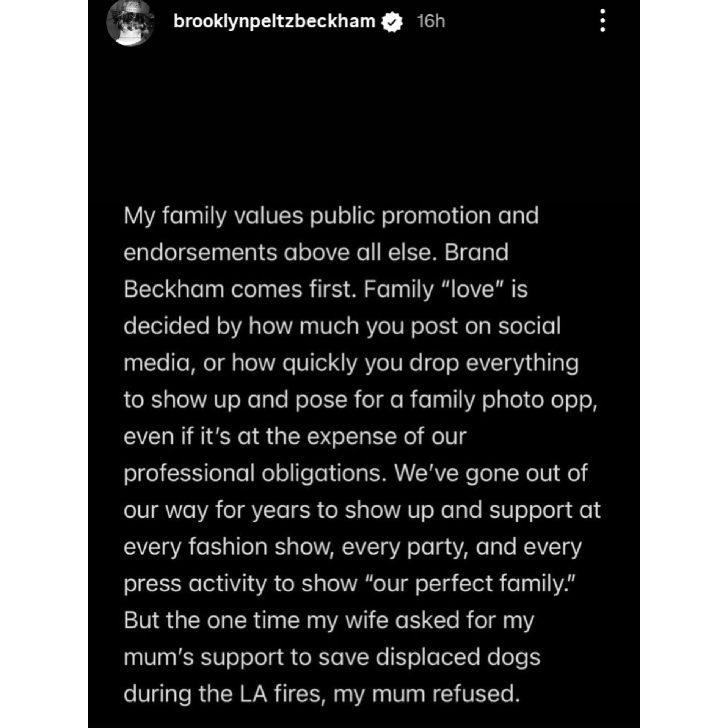This screenshot has width=728, height=728.
Task: Tap the line "endorsements above all else. Brand"
Action: tap(315, 253)
